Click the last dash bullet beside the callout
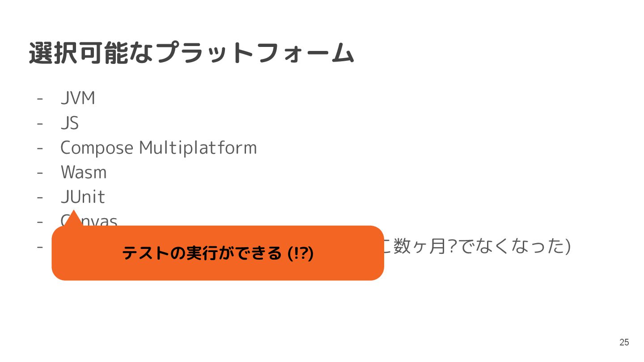 [40, 246]
